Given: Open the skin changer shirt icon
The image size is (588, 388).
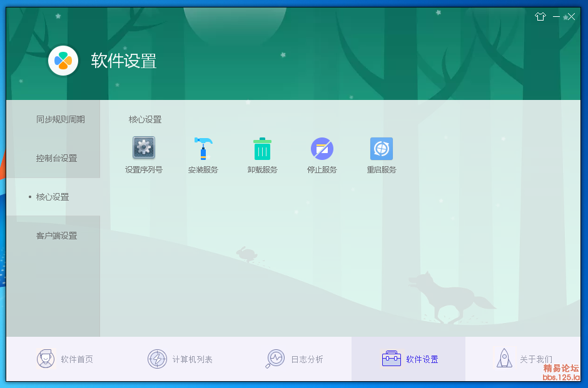Looking at the screenshot, I should pos(540,16).
